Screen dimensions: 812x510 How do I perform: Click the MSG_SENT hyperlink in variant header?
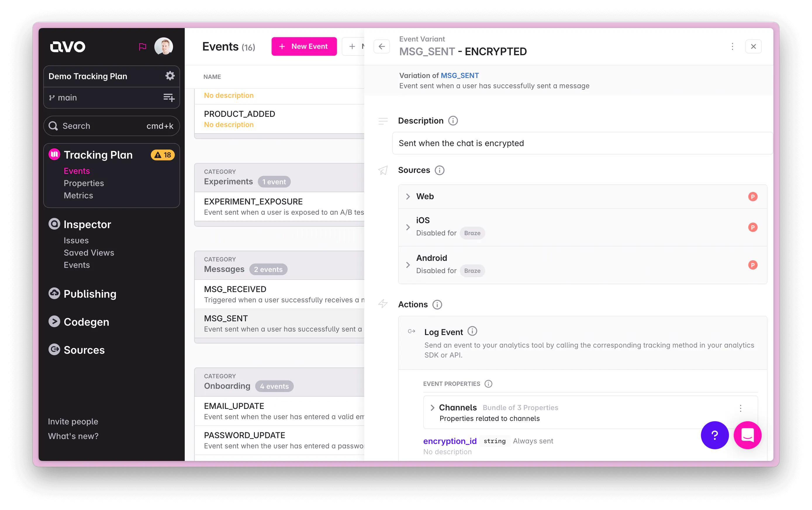point(460,75)
